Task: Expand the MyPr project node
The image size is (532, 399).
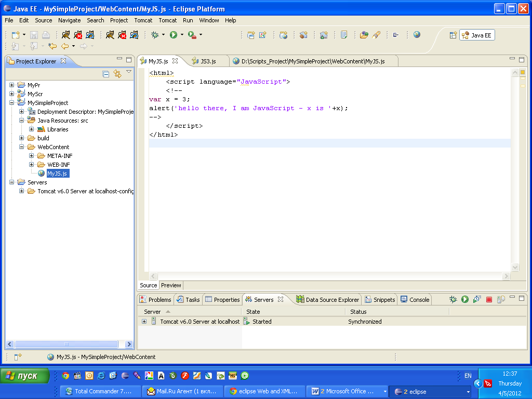Action: click(11, 85)
